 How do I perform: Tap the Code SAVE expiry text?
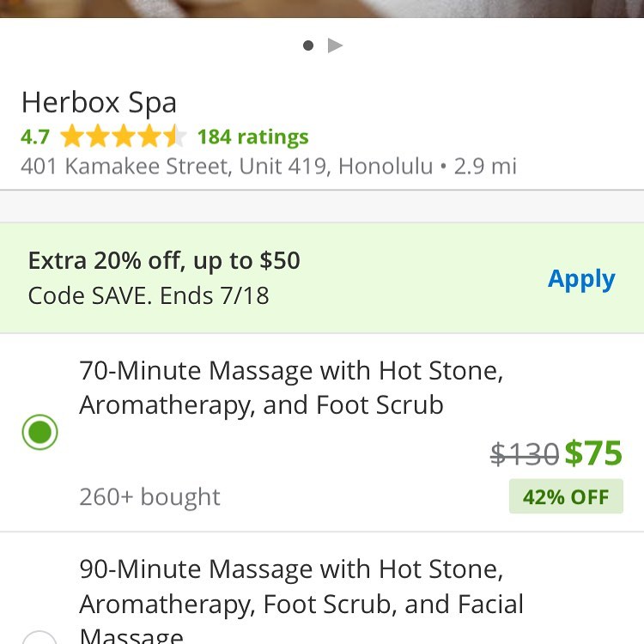(x=149, y=296)
